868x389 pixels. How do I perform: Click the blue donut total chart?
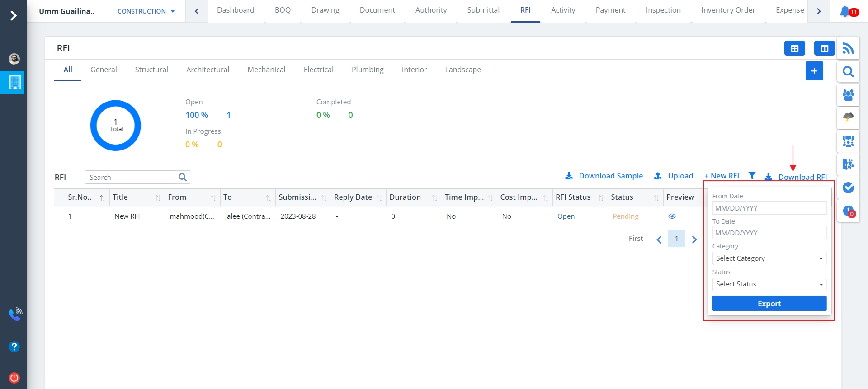(116, 126)
